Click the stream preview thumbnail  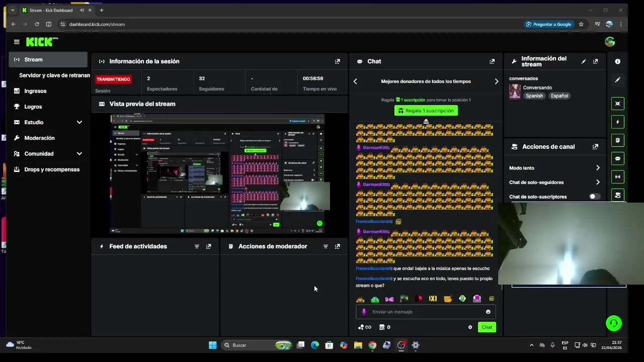pos(217,174)
